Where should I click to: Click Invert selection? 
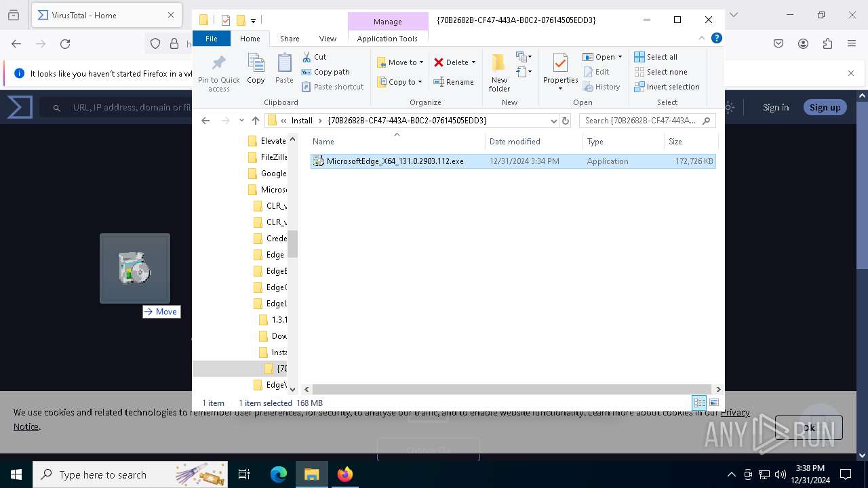(x=667, y=87)
